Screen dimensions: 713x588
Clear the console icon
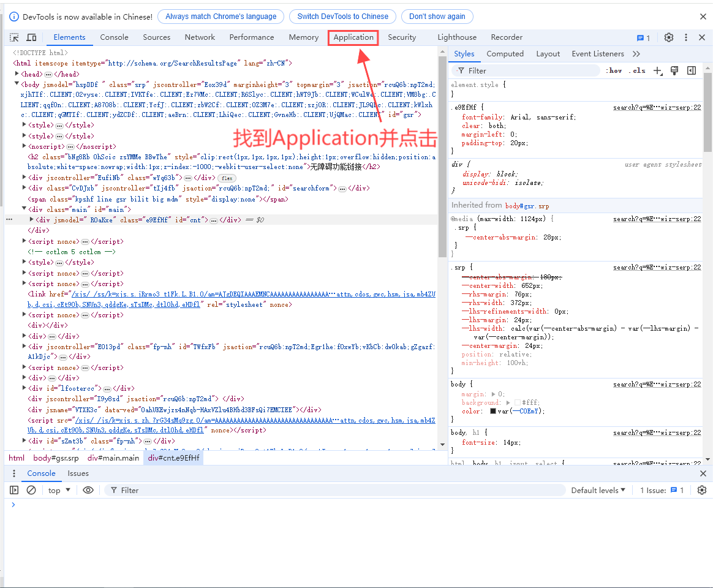point(31,490)
